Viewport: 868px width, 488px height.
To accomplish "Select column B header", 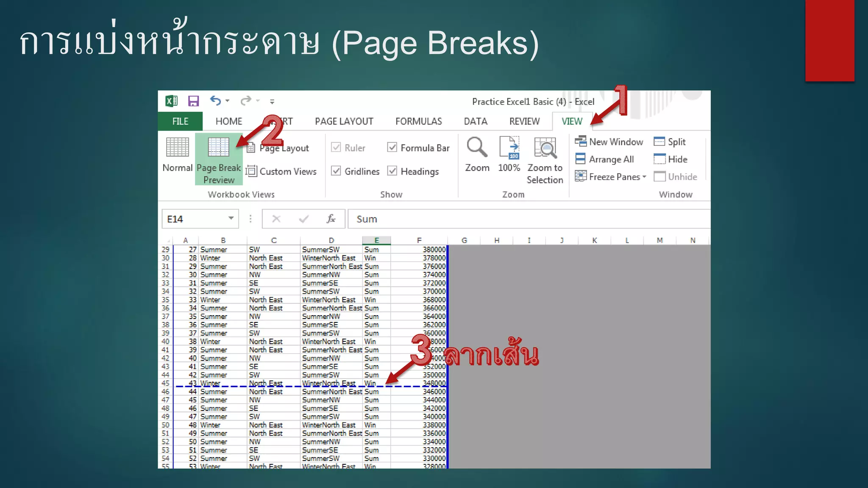I will click(223, 240).
